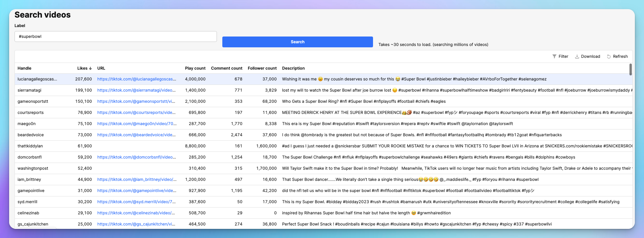Click the Download tray icon

click(x=577, y=56)
